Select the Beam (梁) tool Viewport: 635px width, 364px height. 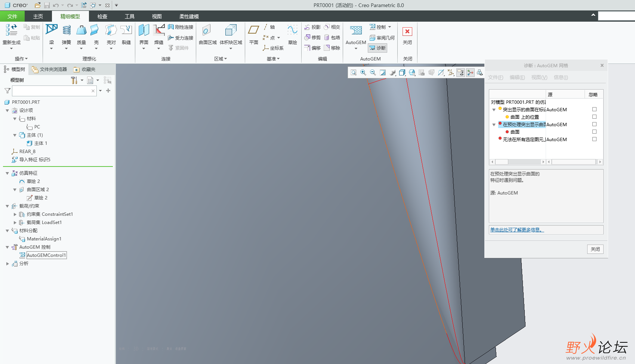(x=52, y=31)
